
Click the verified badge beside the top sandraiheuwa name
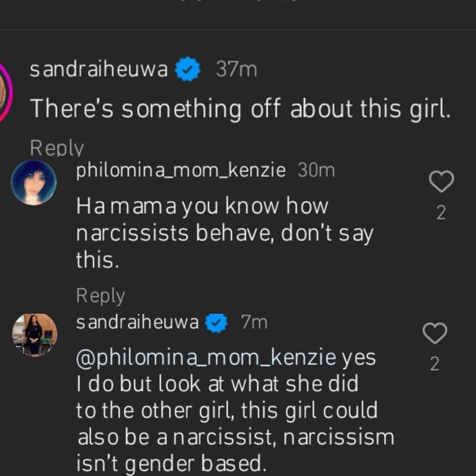[x=188, y=70]
